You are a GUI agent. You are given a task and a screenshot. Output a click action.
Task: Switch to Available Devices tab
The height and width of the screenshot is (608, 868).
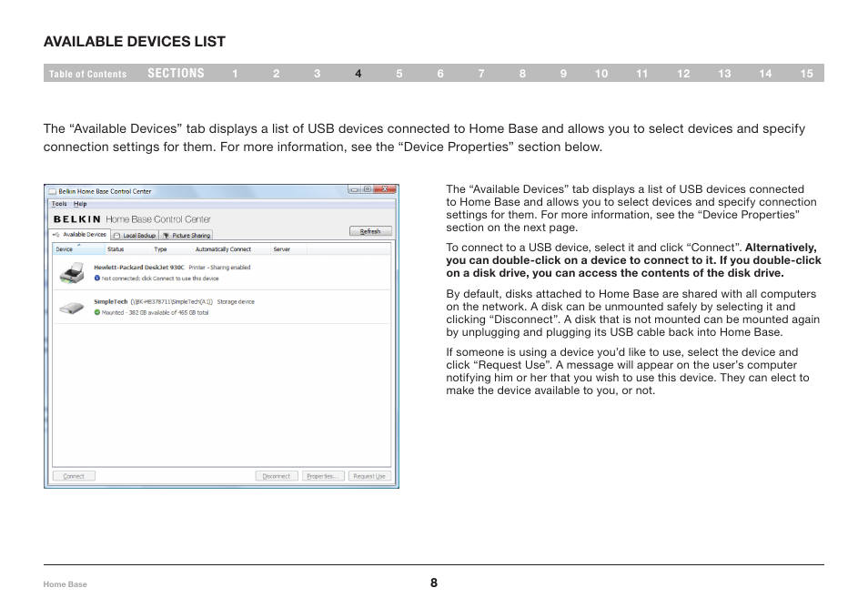click(x=80, y=234)
